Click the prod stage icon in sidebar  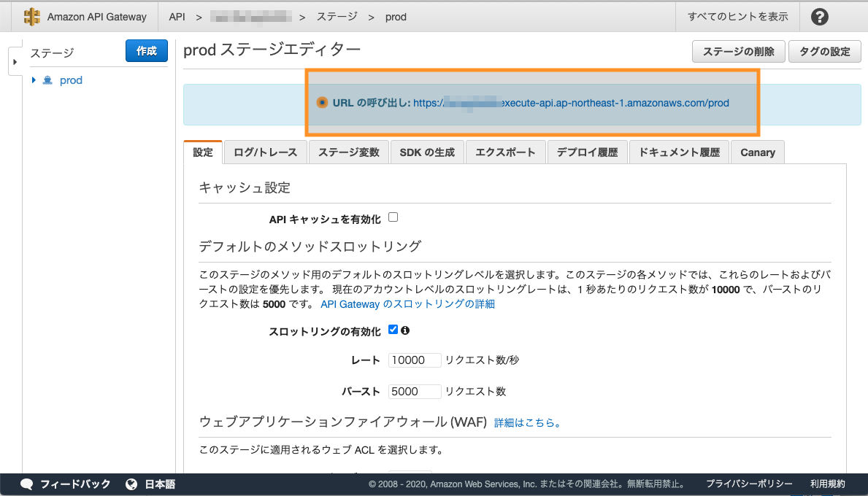click(47, 80)
